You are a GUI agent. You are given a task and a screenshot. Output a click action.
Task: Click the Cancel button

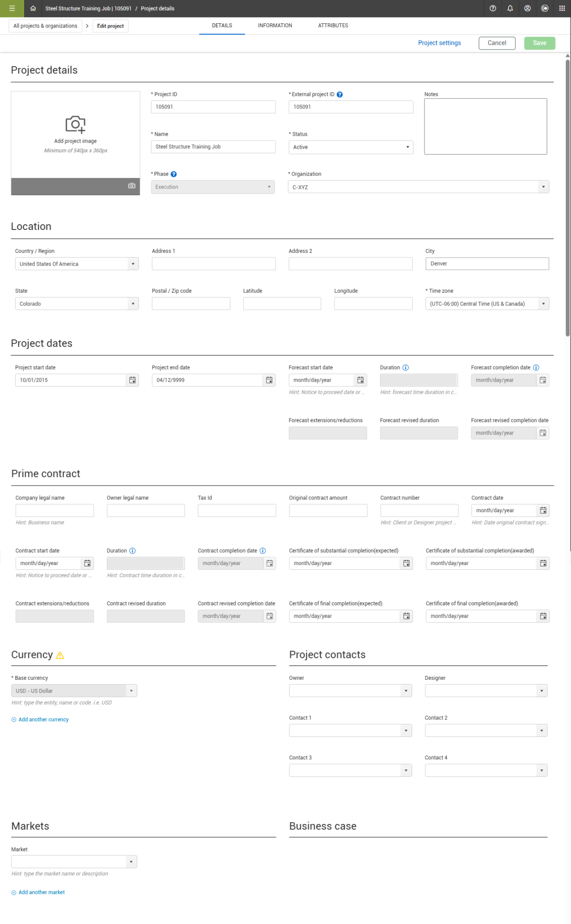tap(497, 43)
